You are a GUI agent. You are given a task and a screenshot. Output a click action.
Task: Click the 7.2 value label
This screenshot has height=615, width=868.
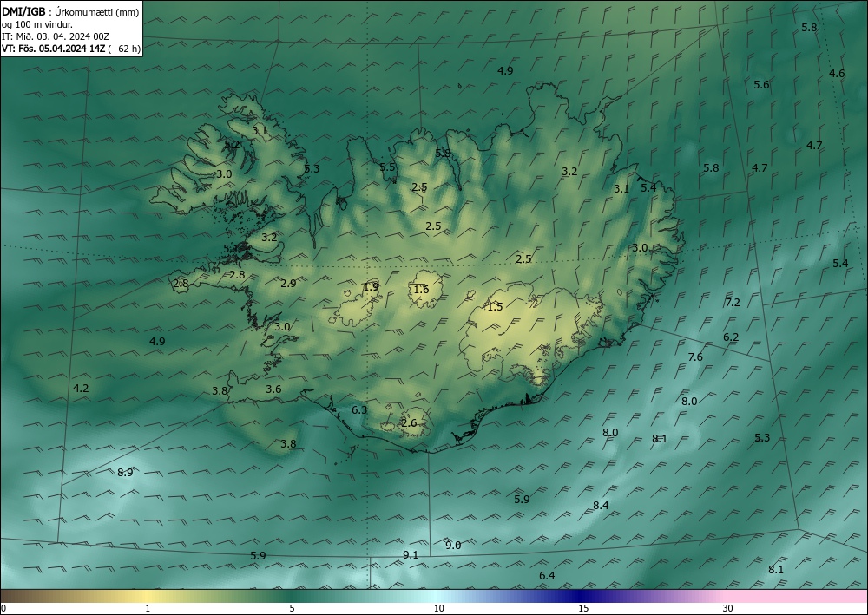(x=733, y=303)
